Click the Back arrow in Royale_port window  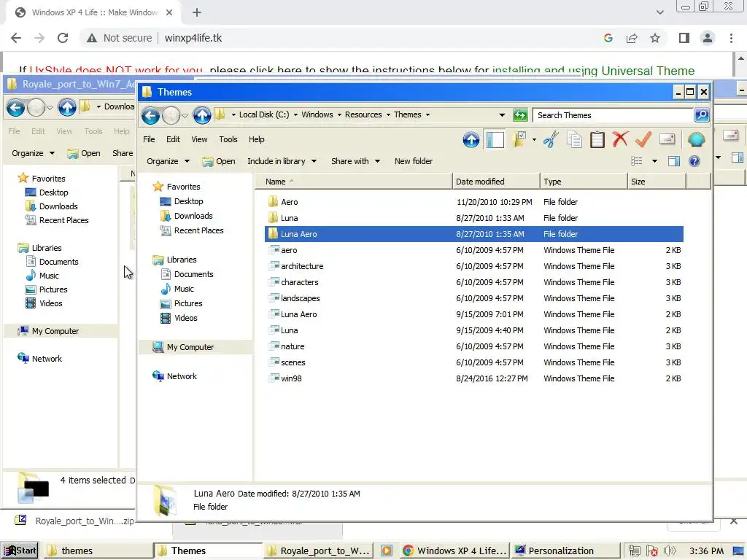pos(15,108)
